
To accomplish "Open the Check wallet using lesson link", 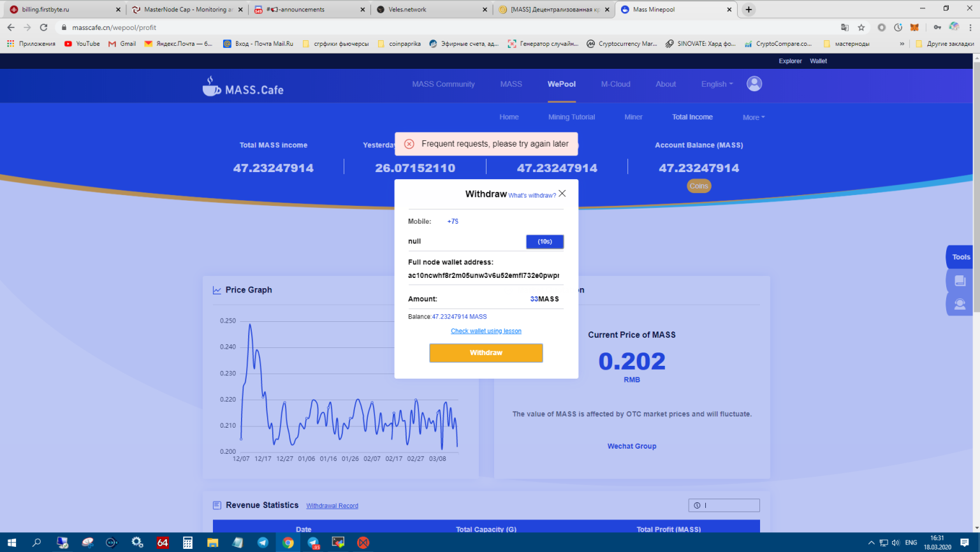I will pyautogui.click(x=486, y=331).
